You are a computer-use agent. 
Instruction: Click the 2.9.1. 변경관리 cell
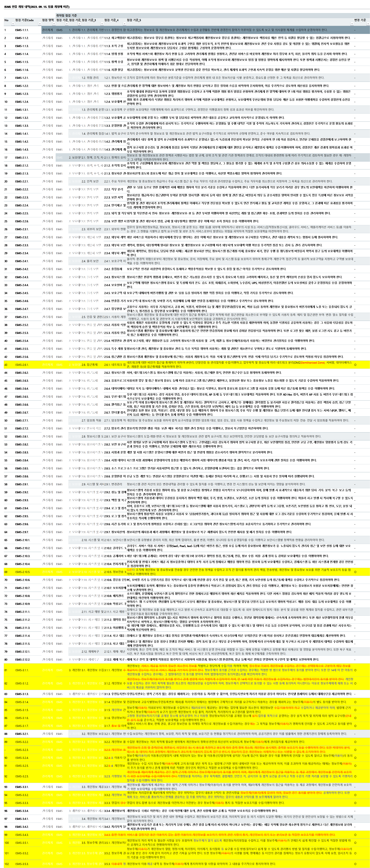point(113,484)
